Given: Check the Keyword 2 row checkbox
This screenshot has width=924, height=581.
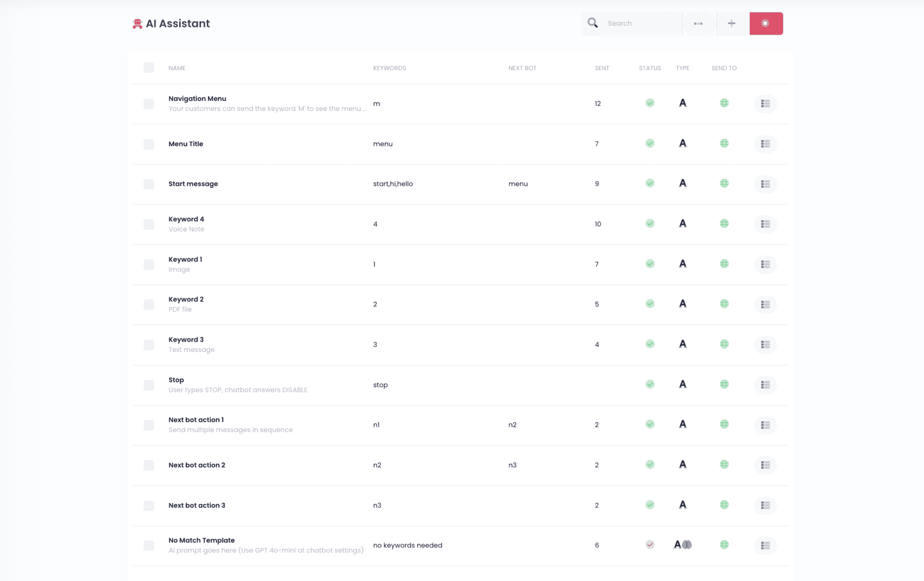Looking at the screenshot, I should 149,304.
